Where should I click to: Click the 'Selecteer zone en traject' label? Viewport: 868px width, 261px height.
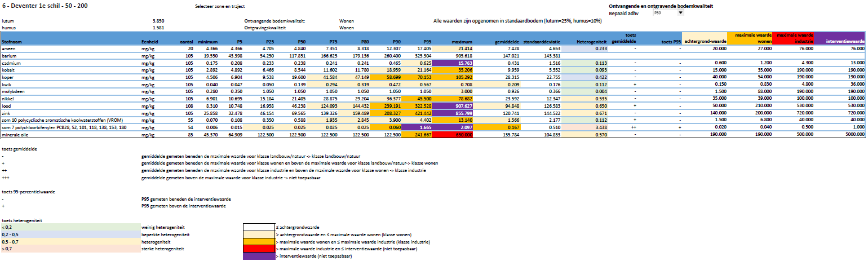(215, 7)
